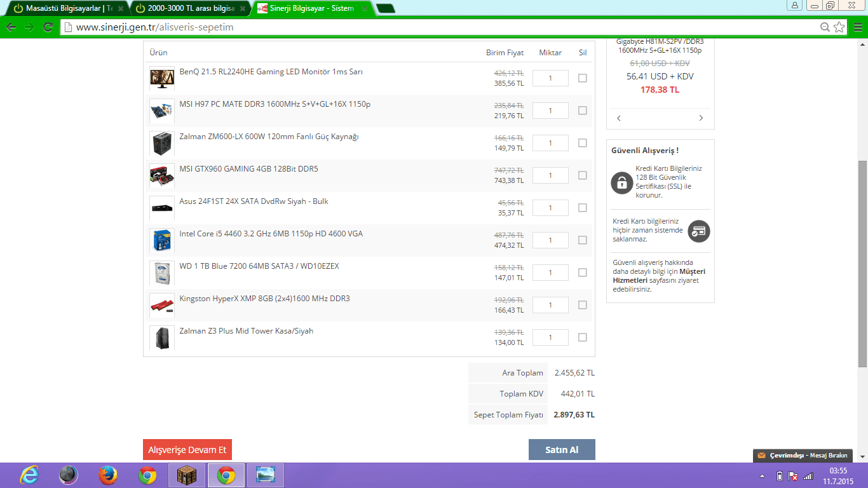Go forward in browser history
The height and width of the screenshot is (488, 868).
[29, 27]
